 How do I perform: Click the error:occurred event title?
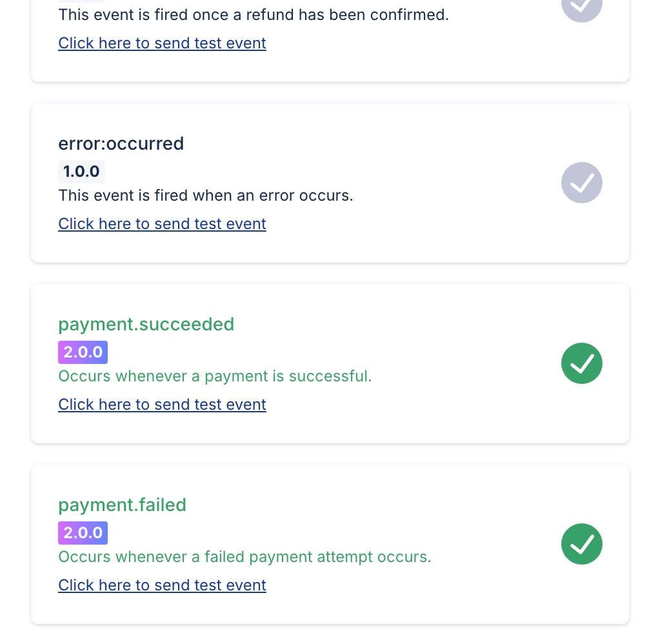coord(121,144)
